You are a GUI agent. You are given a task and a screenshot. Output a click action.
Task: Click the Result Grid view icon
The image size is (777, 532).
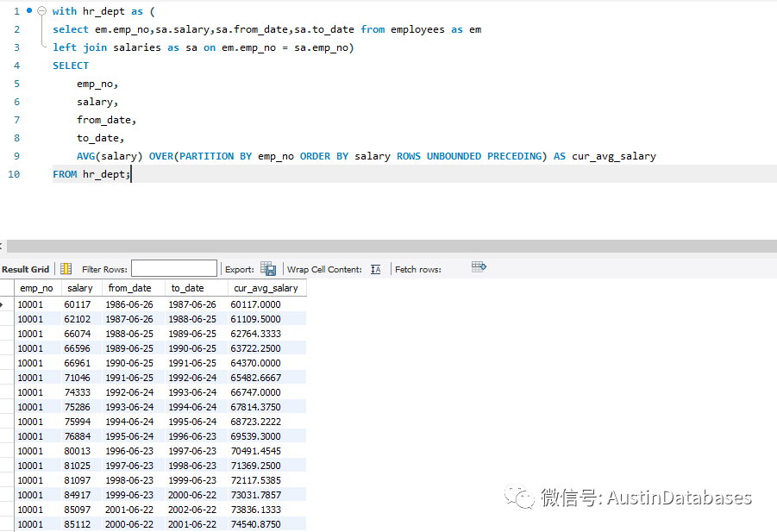[x=66, y=269]
